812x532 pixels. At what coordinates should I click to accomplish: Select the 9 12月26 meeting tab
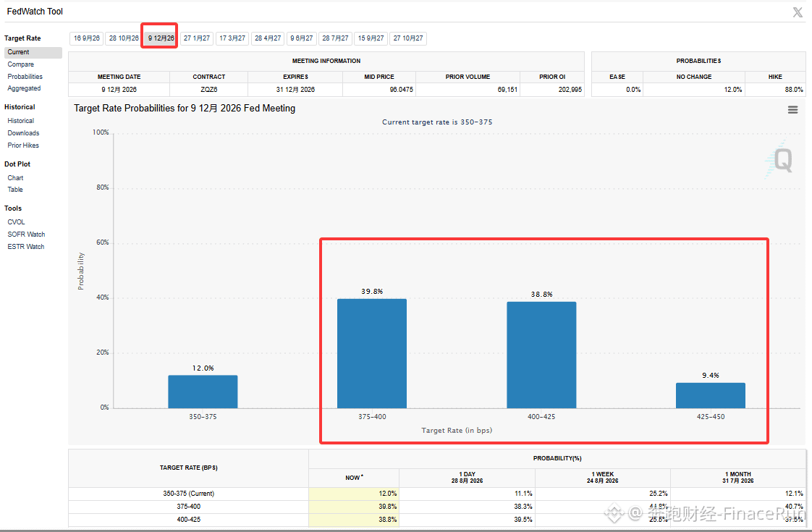[161, 38]
